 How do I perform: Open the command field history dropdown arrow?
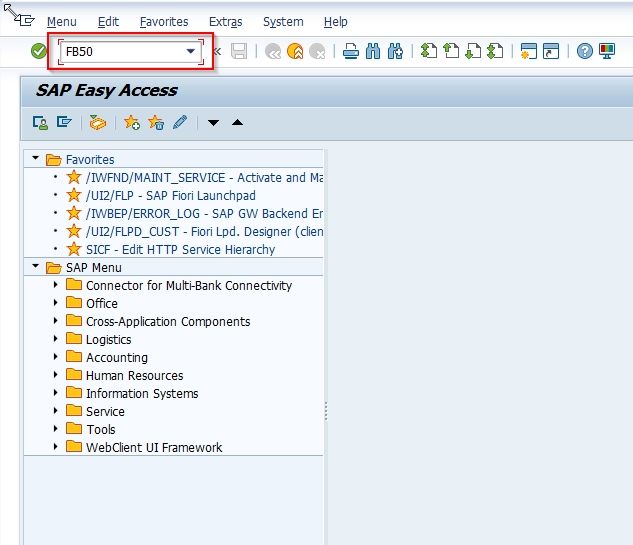coord(191,51)
